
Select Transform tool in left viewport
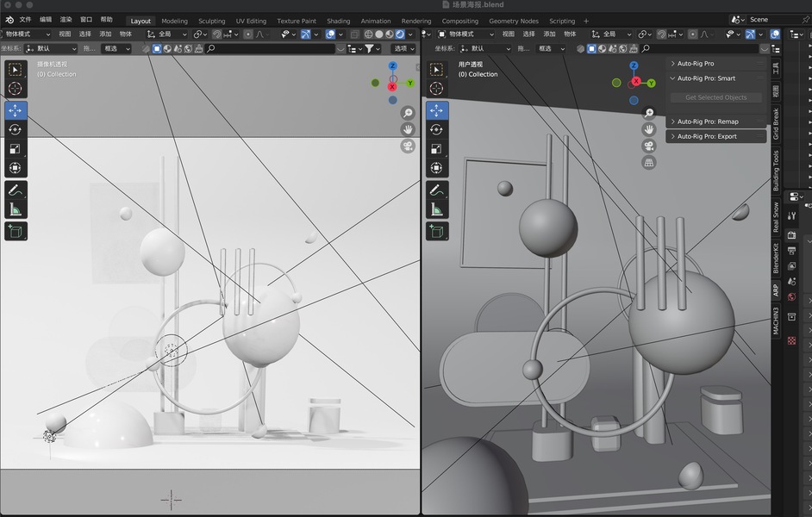click(15, 168)
